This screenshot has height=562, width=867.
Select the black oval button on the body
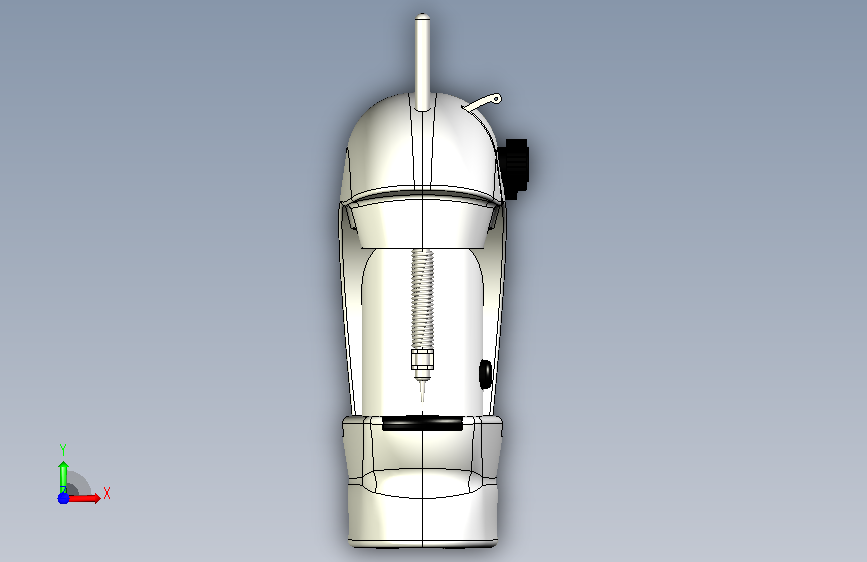point(485,374)
